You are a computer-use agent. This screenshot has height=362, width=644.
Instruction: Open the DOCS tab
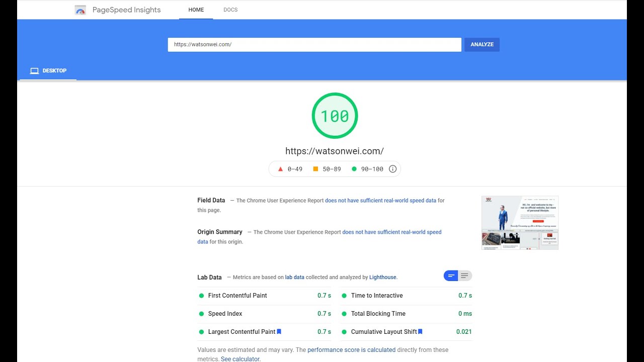point(230,10)
